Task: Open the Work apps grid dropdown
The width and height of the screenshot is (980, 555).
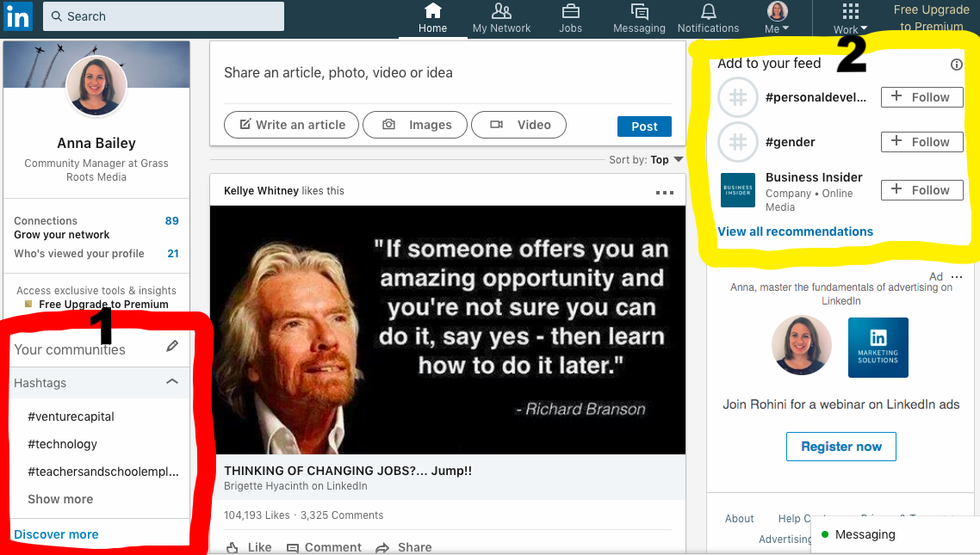Action: (x=850, y=19)
